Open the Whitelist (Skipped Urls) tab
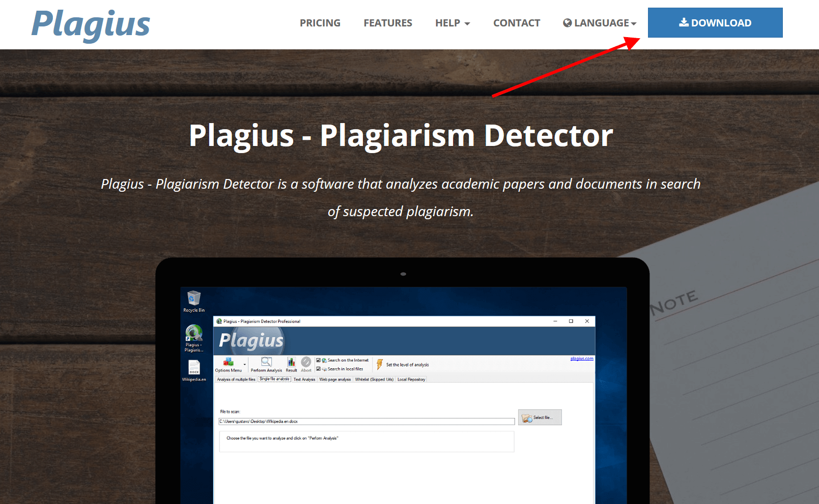 point(374,379)
